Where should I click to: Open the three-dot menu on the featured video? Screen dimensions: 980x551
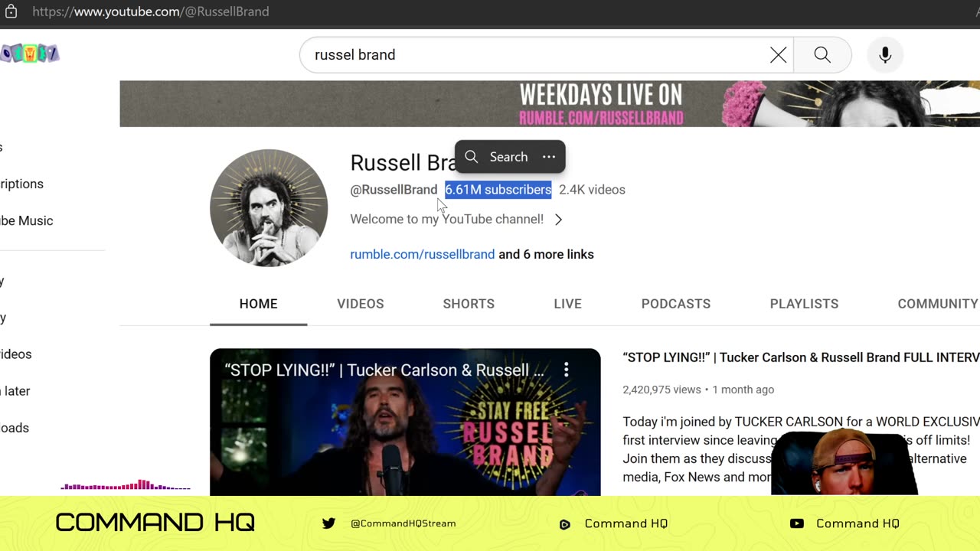click(567, 370)
